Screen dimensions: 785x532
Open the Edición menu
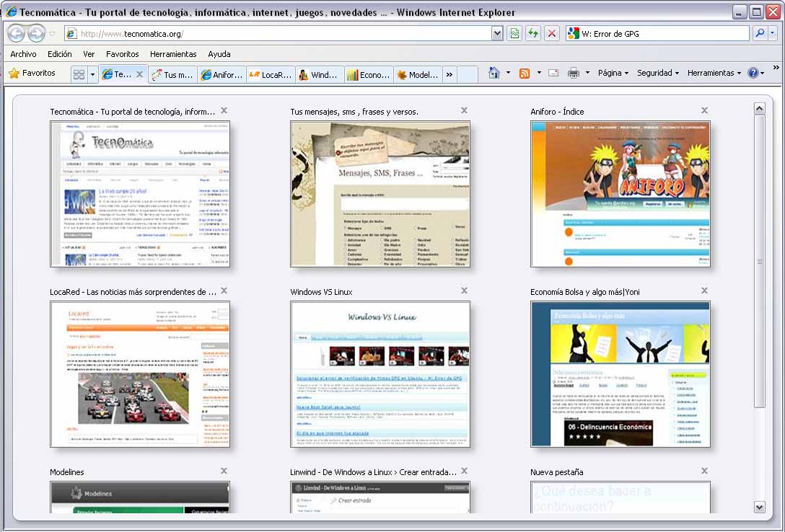point(60,54)
